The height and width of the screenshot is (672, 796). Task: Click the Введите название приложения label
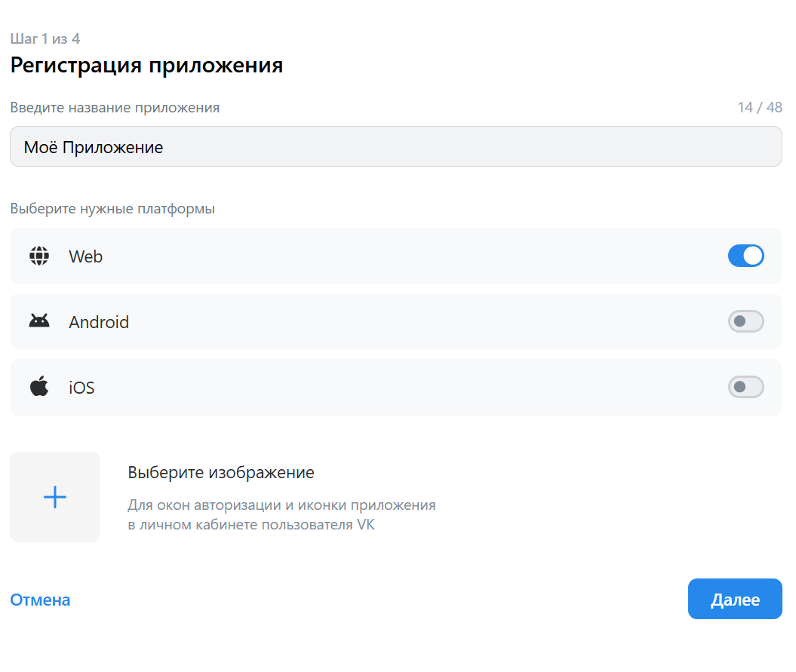[114, 107]
